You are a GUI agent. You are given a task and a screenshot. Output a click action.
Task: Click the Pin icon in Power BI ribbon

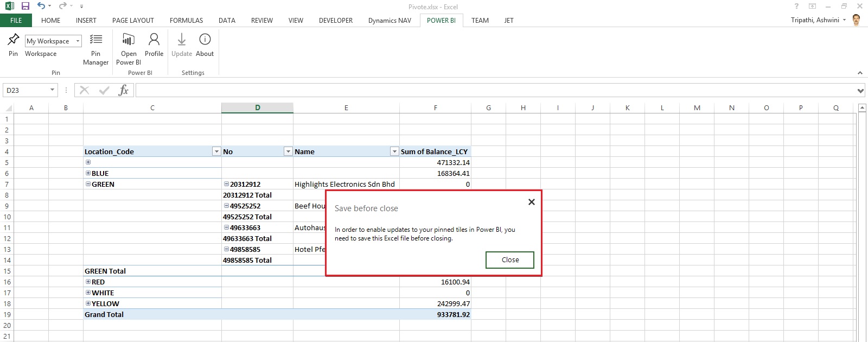pos(13,40)
